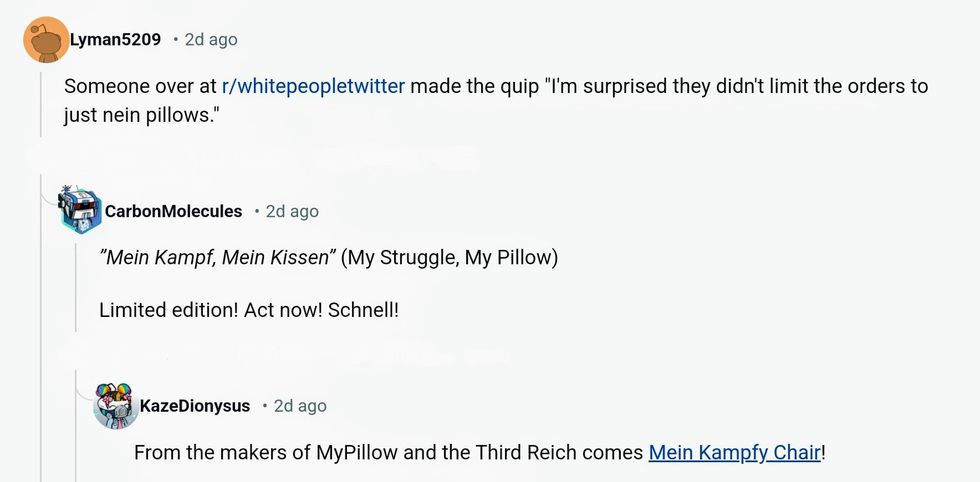Visit the CarbonMolecules username link

pos(173,211)
